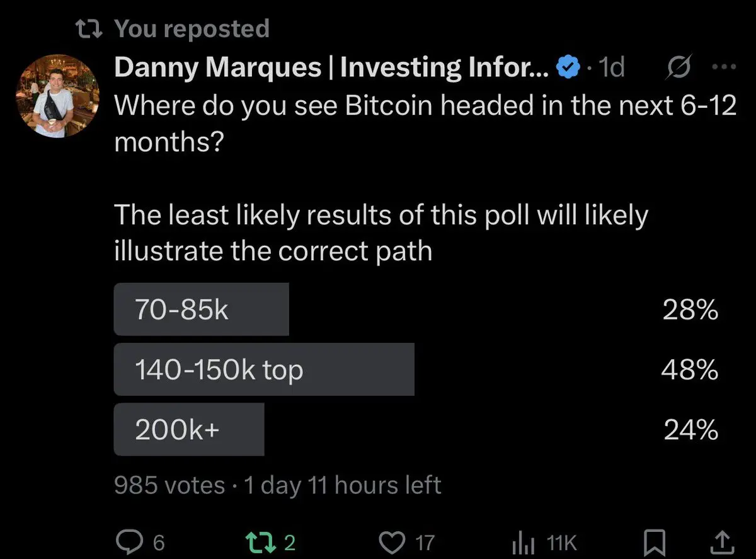The image size is (756, 559).
Task: Click the blue verified badge
Action: [x=569, y=67]
